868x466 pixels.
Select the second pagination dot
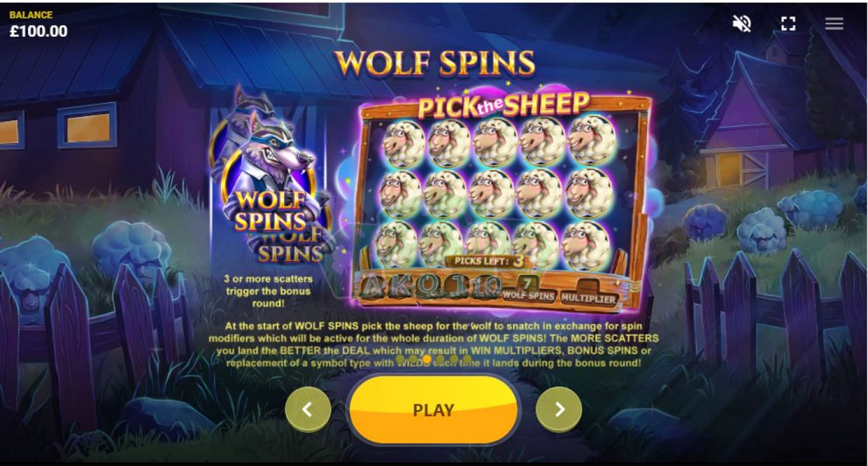(414, 359)
